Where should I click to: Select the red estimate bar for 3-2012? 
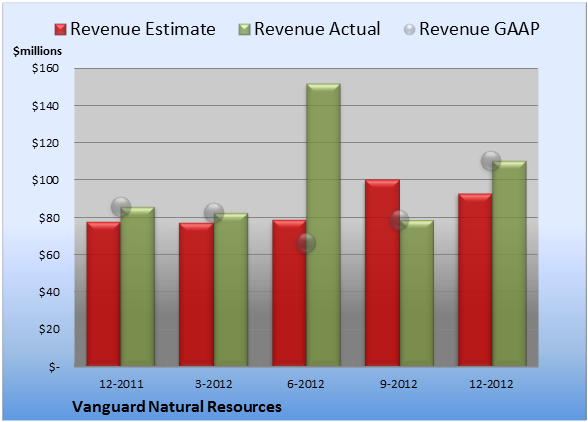point(196,295)
